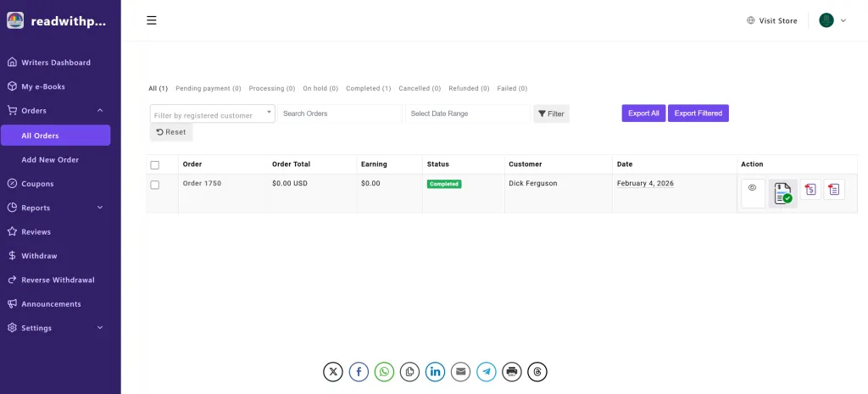This screenshot has height=394, width=868.
Task: Click the copy link share icon
Action: [409, 371]
